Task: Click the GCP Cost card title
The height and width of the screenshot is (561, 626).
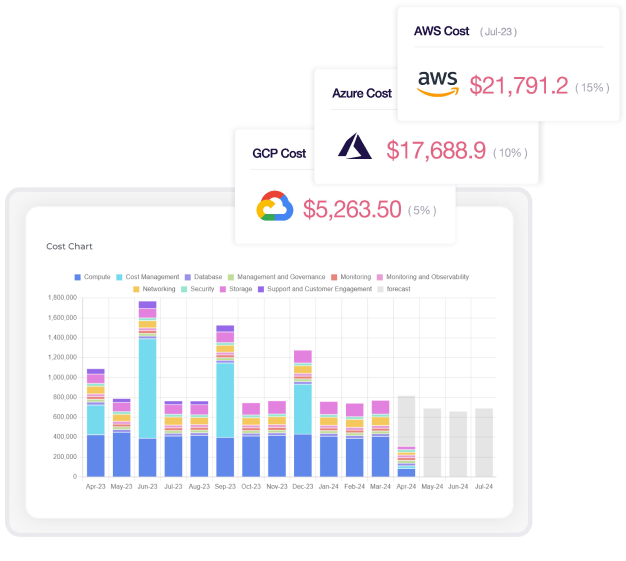Action: point(279,153)
